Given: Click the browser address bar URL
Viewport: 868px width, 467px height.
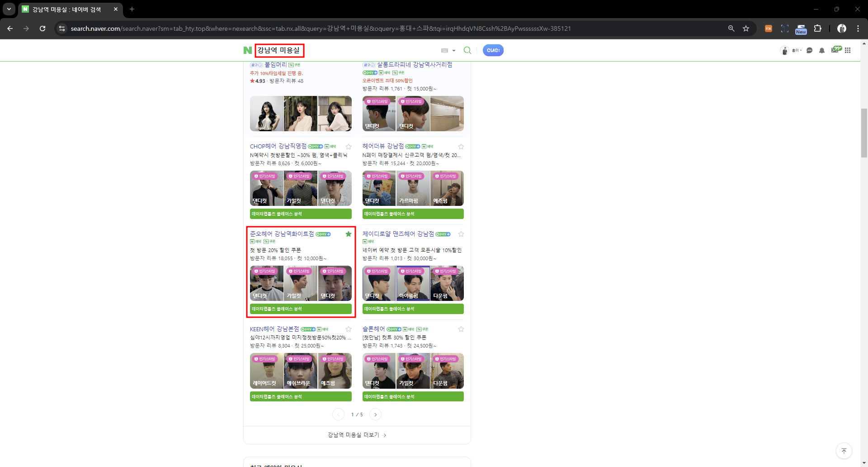Looking at the screenshot, I should click(x=321, y=29).
